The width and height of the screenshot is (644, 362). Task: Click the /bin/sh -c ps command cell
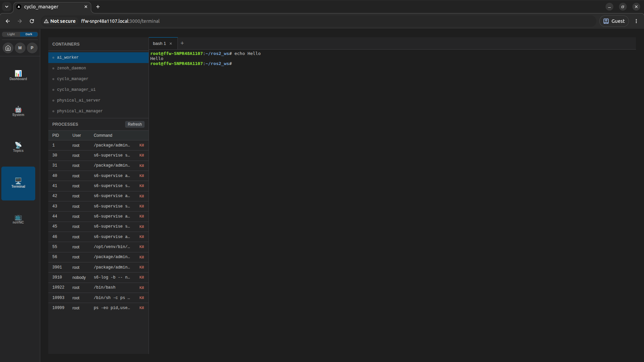tap(112, 298)
